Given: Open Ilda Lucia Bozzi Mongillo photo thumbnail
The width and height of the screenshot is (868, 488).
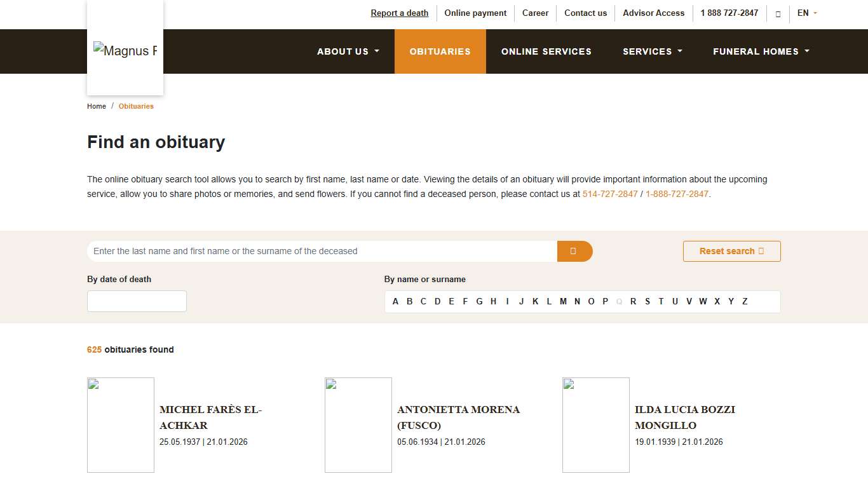Looking at the screenshot, I should (x=596, y=425).
